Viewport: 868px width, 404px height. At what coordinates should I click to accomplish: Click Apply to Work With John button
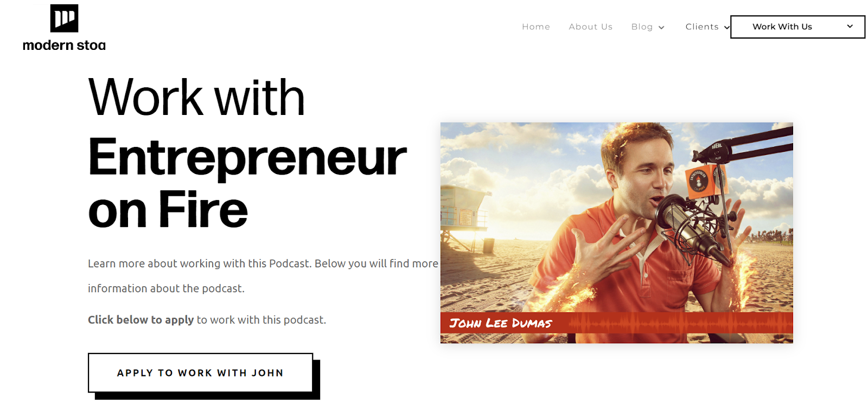(x=200, y=373)
